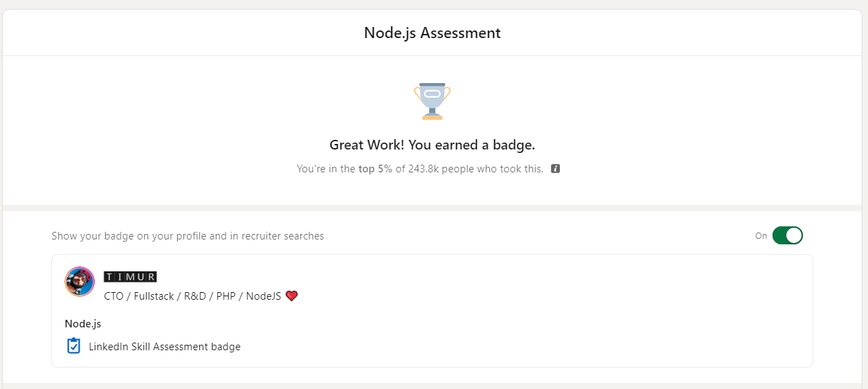
Task: Click CTO in the profile headline
Action: (114, 296)
